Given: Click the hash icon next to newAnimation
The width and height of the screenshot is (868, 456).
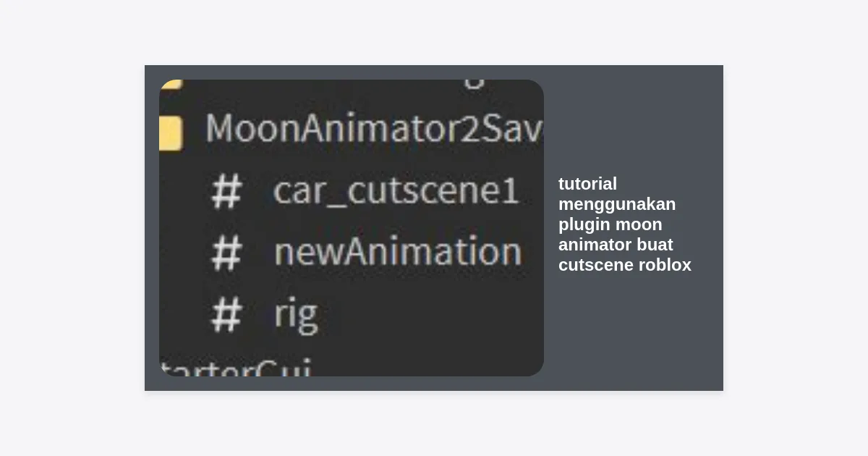Looking at the screenshot, I should click(226, 253).
